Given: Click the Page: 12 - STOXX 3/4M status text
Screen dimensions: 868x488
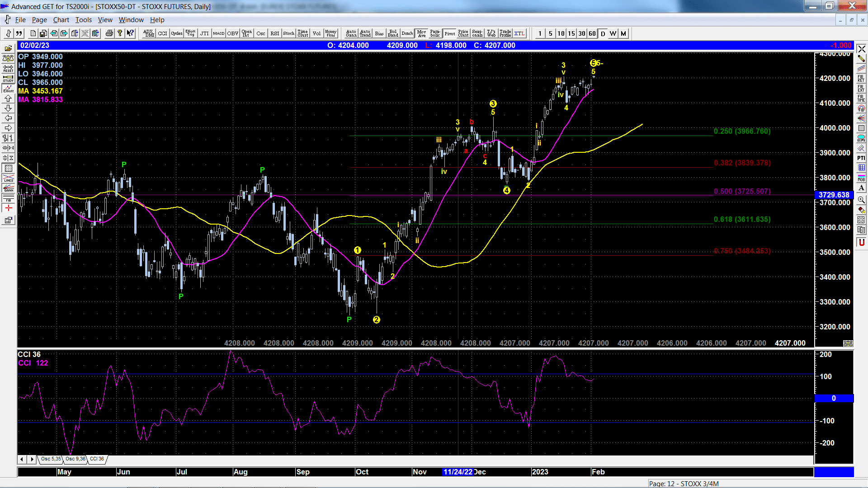Looking at the screenshot, I should pos(684,483).
